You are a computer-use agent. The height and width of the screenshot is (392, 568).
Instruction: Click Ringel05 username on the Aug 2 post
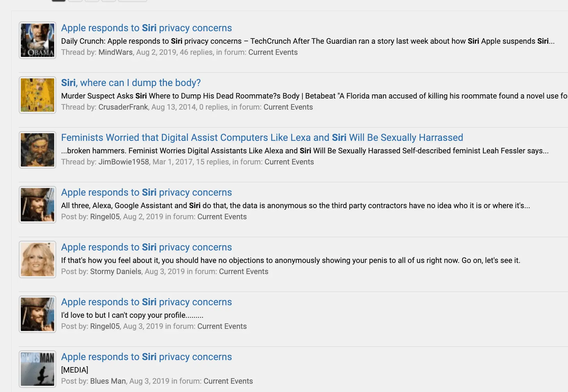click(105, 217)
